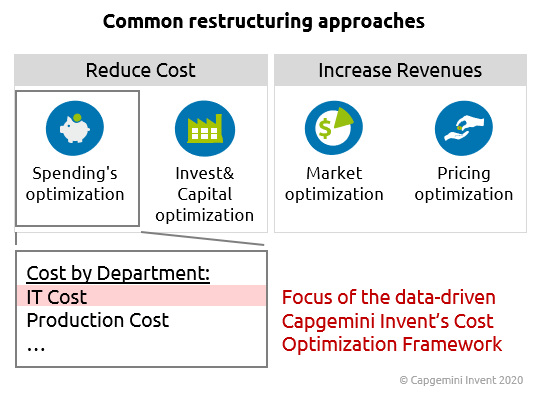Click the hands exchanging coin pricing icon
The image size is (538, 397).
(x=464, y=128)
